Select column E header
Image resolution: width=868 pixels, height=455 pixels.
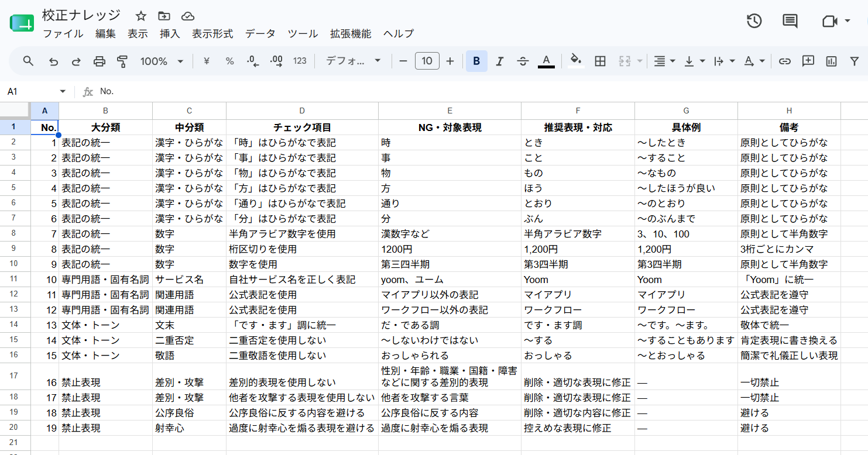[450, 111]
